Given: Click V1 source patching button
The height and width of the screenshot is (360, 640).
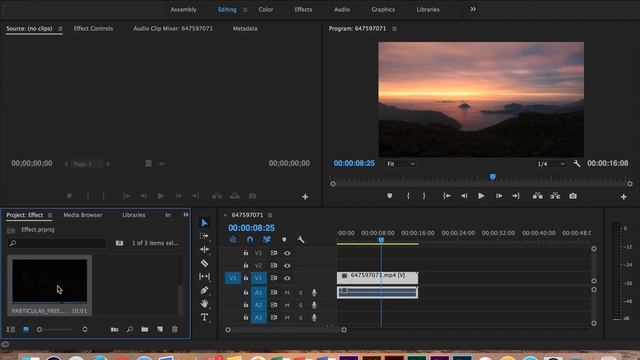Looking at the screenshot, I should pyautogui.click(x=233, y=278).
